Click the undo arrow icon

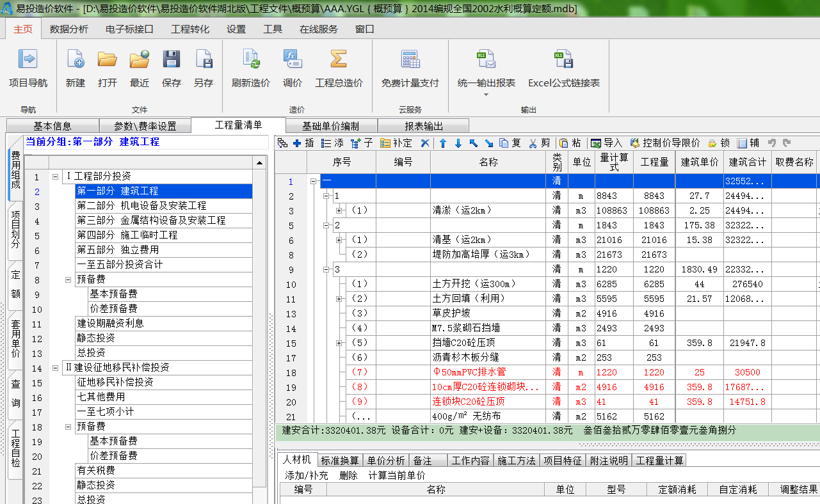click(x=772, y=143)
